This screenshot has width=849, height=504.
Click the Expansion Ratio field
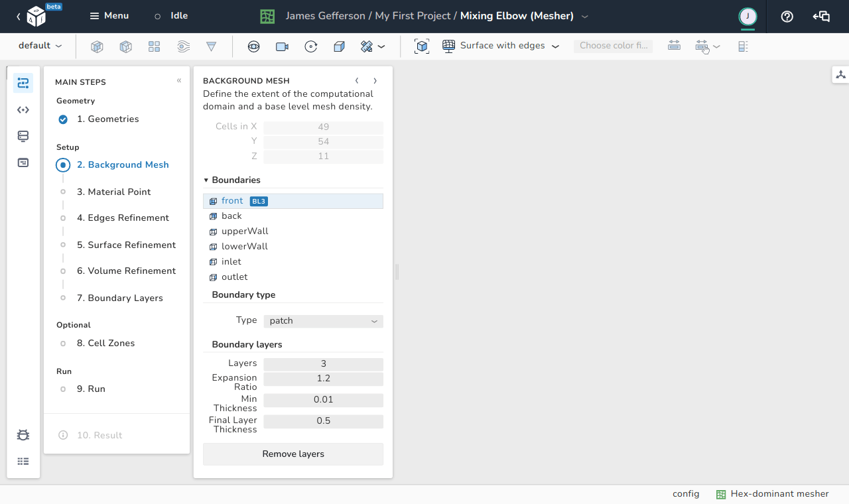(323, 379)
